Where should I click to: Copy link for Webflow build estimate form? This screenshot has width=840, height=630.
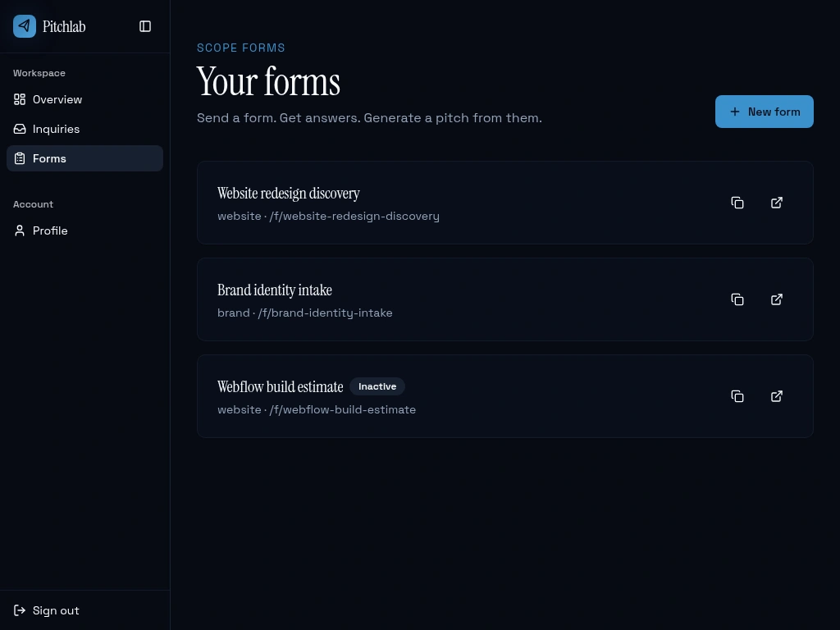point(737,396)
